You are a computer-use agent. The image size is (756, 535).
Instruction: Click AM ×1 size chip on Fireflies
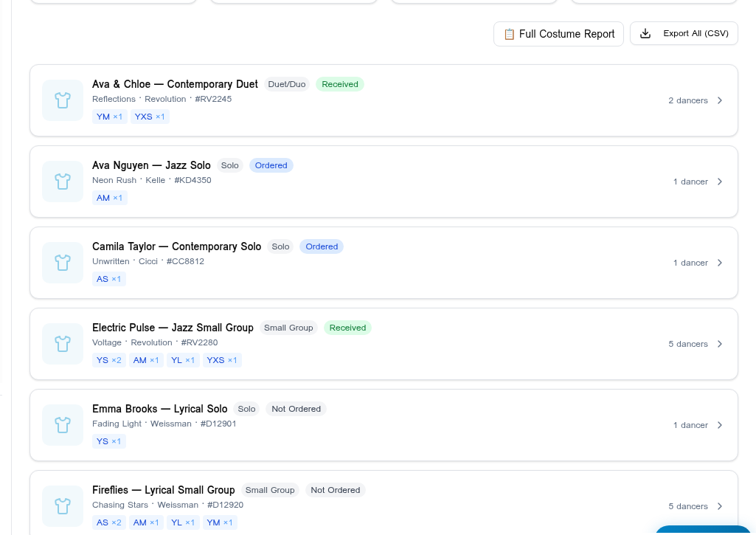coord(146,522)
